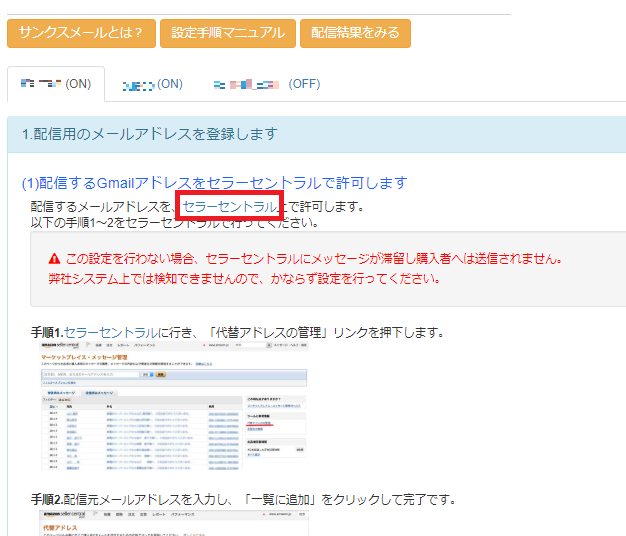Open the 手順2 代替アドレス screenshot thumbnail

pyautogui.click(x=174, y=523)
